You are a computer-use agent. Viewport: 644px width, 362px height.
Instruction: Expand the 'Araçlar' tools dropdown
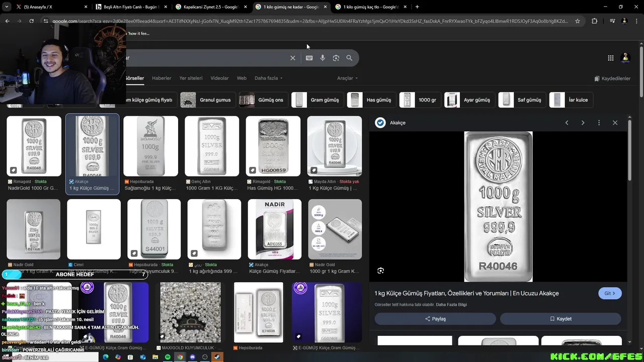pos(347,78)
